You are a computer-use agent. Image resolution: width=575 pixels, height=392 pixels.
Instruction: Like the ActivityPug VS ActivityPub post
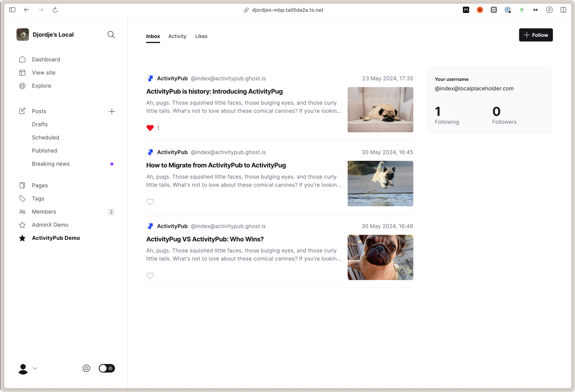150,276
